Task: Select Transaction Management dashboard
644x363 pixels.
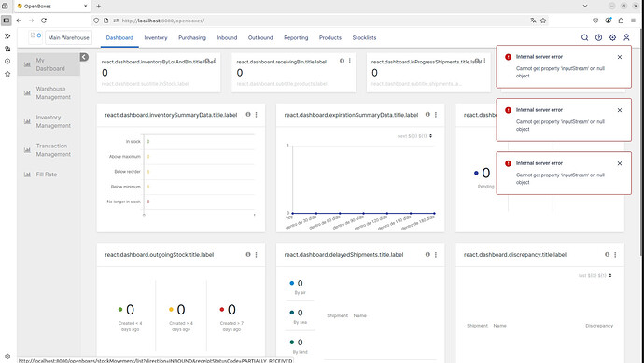Action: tap(49, 150)
